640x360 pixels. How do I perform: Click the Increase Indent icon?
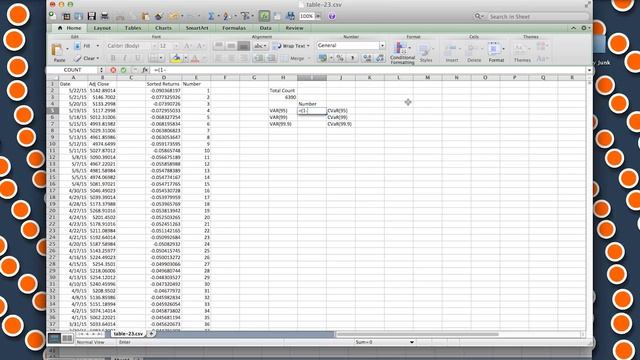[x=271, y=58]
